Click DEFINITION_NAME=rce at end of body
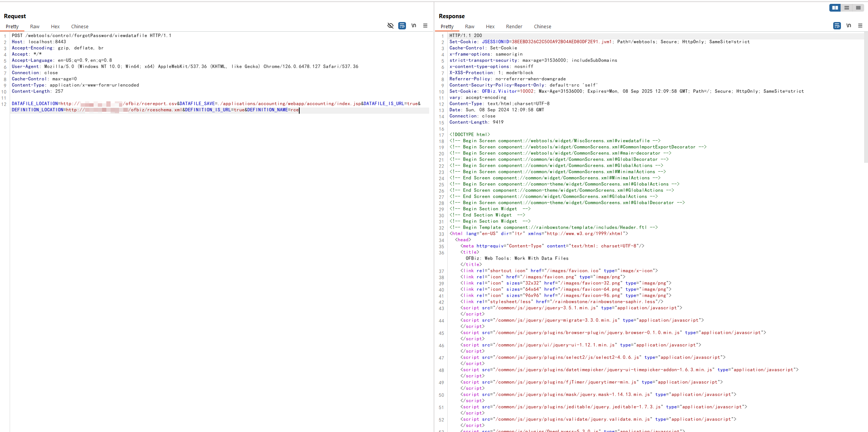The image size is (868, 432). tap(273, 110)
